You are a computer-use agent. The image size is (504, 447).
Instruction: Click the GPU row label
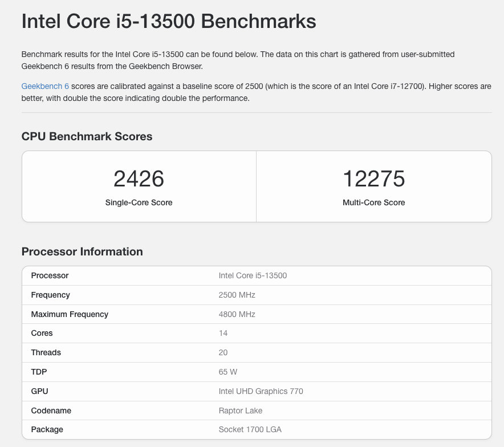[x=39, y=391]
